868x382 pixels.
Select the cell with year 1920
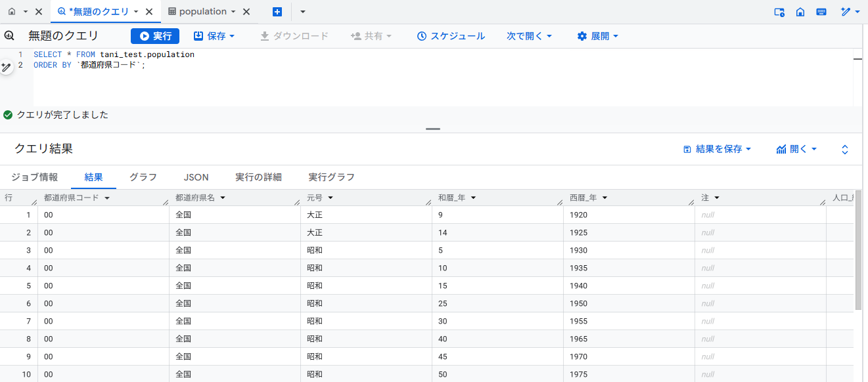(629, 215)
